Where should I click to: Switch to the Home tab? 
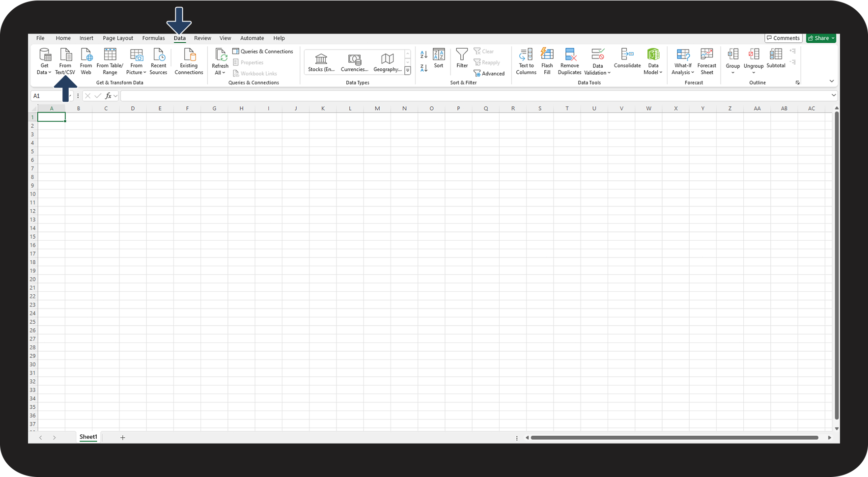[x=63, y=38]
